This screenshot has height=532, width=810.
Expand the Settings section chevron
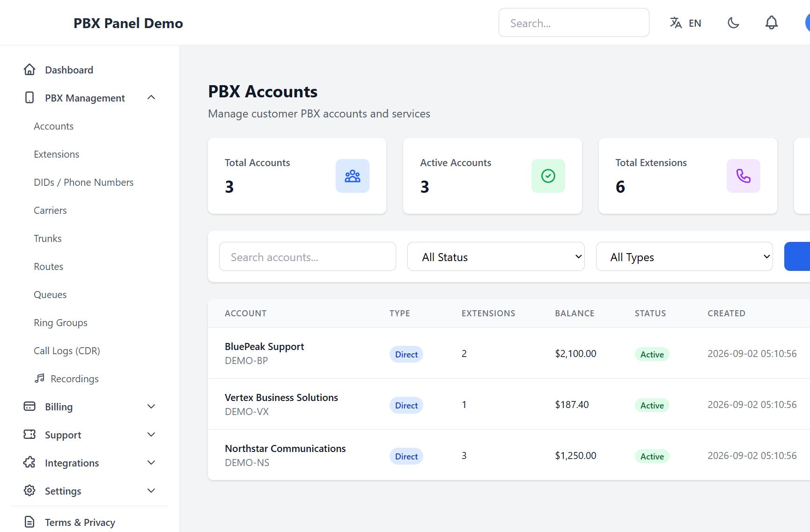[151, 490]
